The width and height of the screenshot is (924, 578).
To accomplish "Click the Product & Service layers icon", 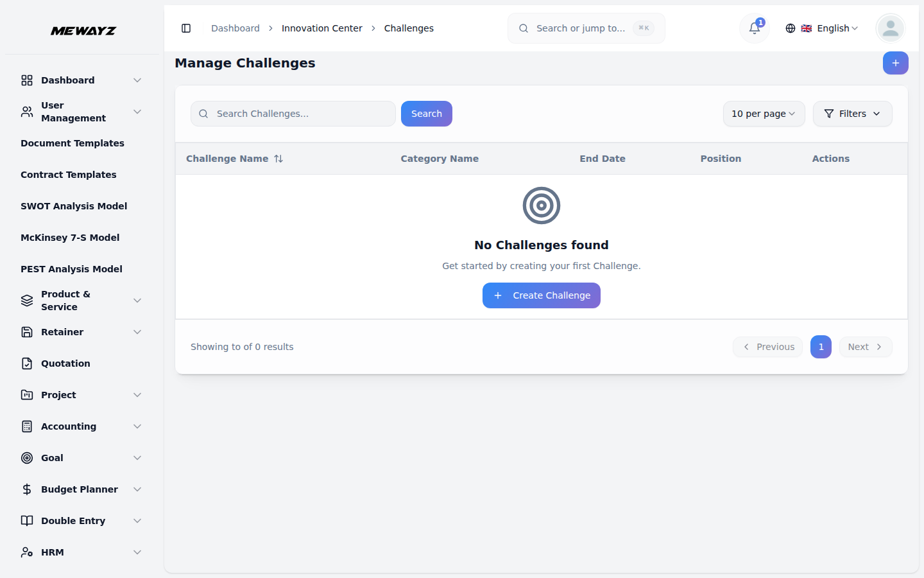I will tap(27, 301).
